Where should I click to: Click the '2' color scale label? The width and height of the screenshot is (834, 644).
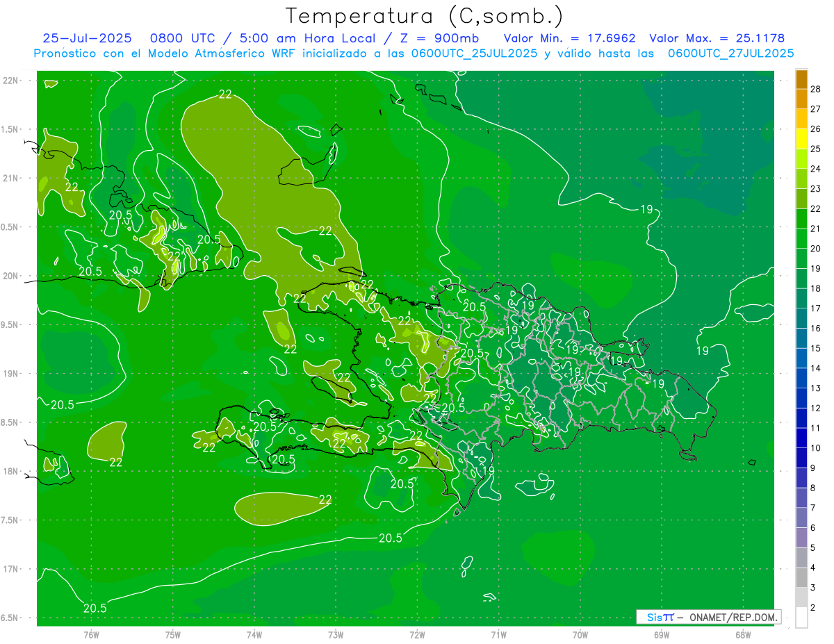click(x=815, y=608)
